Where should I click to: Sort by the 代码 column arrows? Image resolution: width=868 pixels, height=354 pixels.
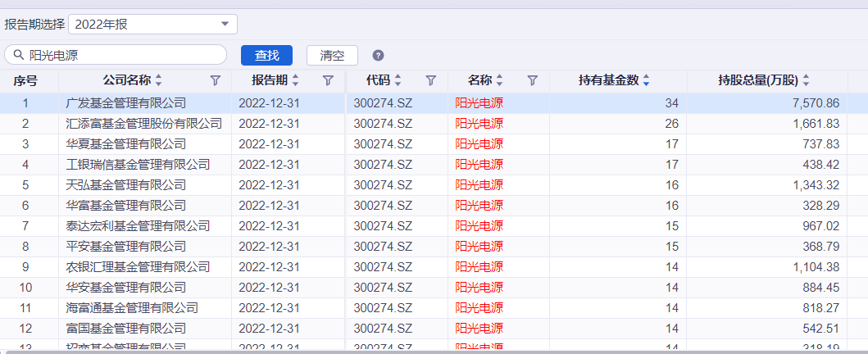tap(398, 81)
